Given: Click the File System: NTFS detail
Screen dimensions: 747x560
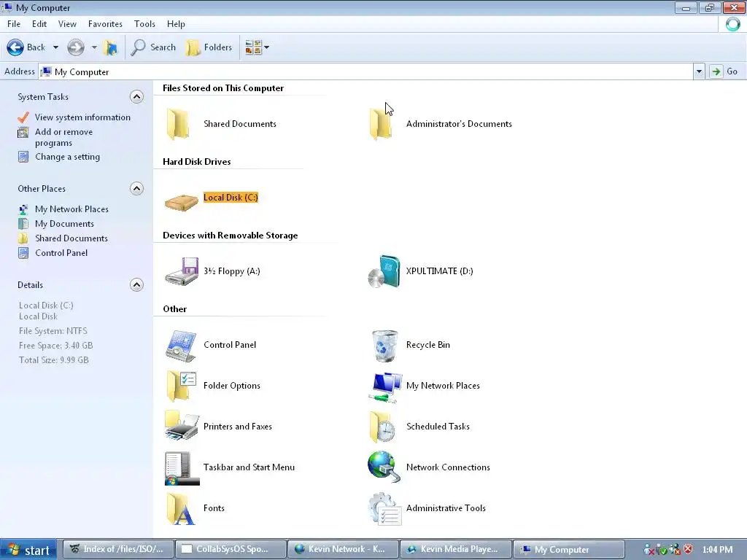Looking at the screenshot, I should coord(53,331).
